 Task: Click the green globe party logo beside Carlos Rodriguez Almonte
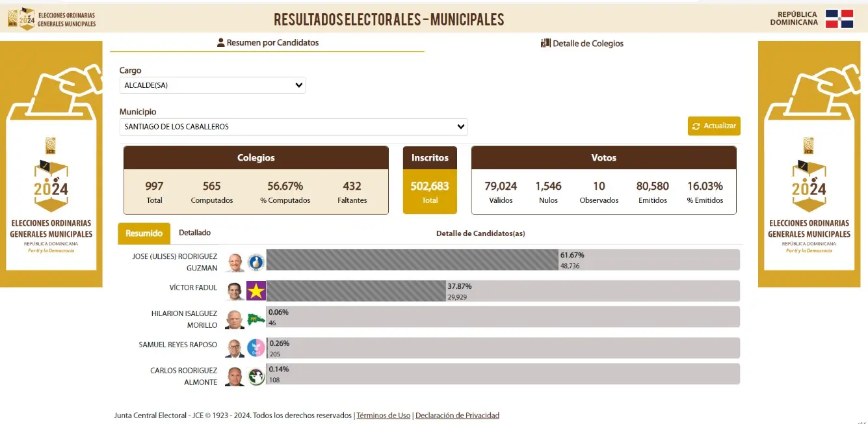pos(256,375)
